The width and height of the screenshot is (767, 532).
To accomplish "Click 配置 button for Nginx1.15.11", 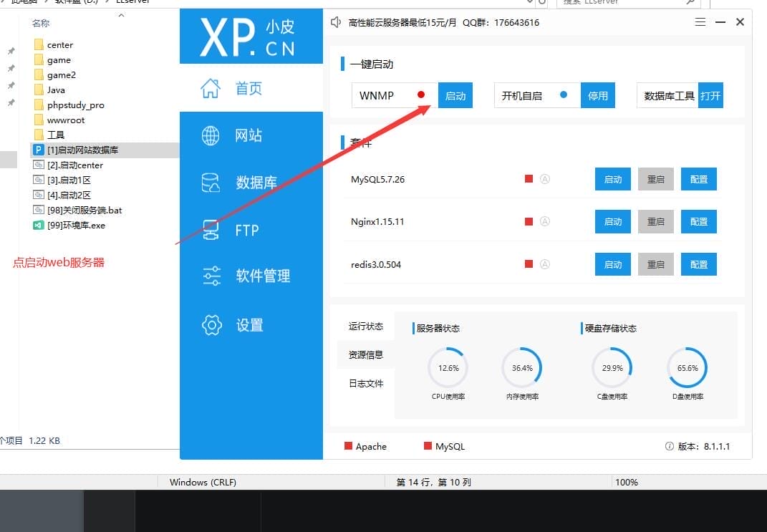I will click(698, 222).
